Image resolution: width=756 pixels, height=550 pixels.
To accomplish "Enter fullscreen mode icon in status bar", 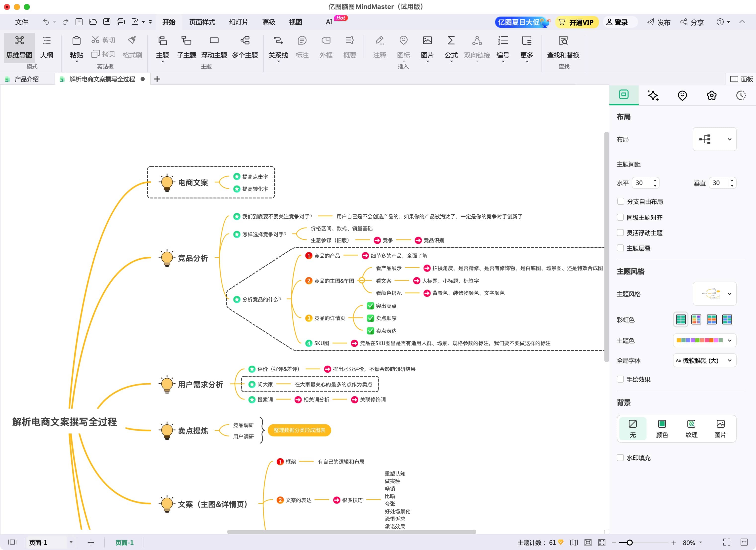I will pyautogui.click(x=727, y=542).
